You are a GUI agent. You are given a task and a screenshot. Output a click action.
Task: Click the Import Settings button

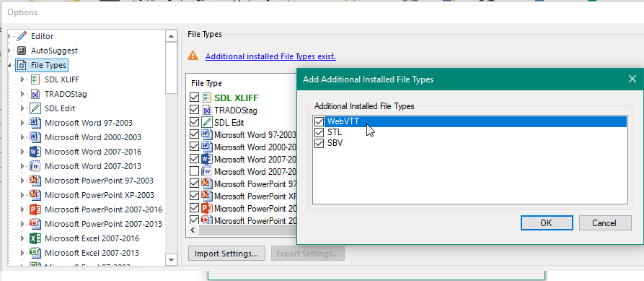click(226, 254)
